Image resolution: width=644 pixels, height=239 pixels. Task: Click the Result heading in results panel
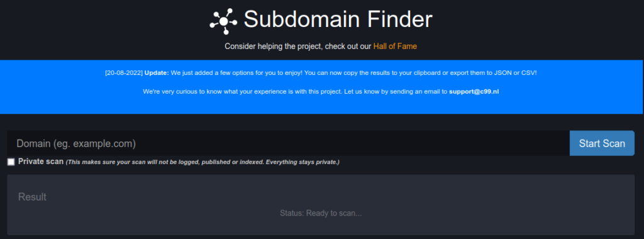coord(32,197)
